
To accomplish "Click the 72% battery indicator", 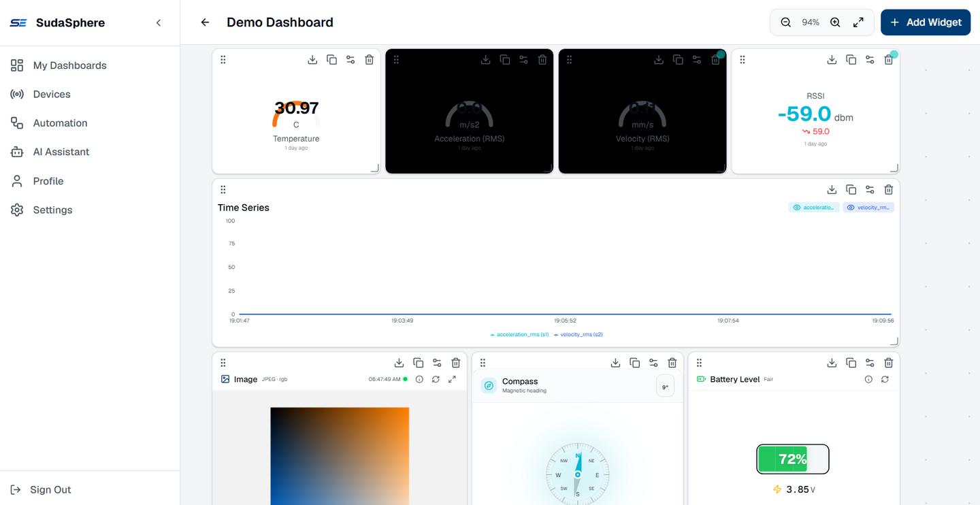I will click(x=793, y=459).
